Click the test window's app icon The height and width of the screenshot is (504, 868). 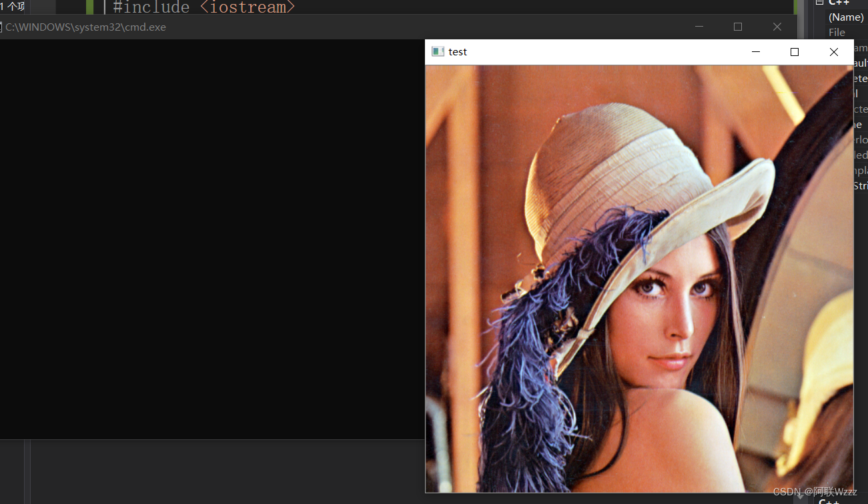[x=438, y=52]
